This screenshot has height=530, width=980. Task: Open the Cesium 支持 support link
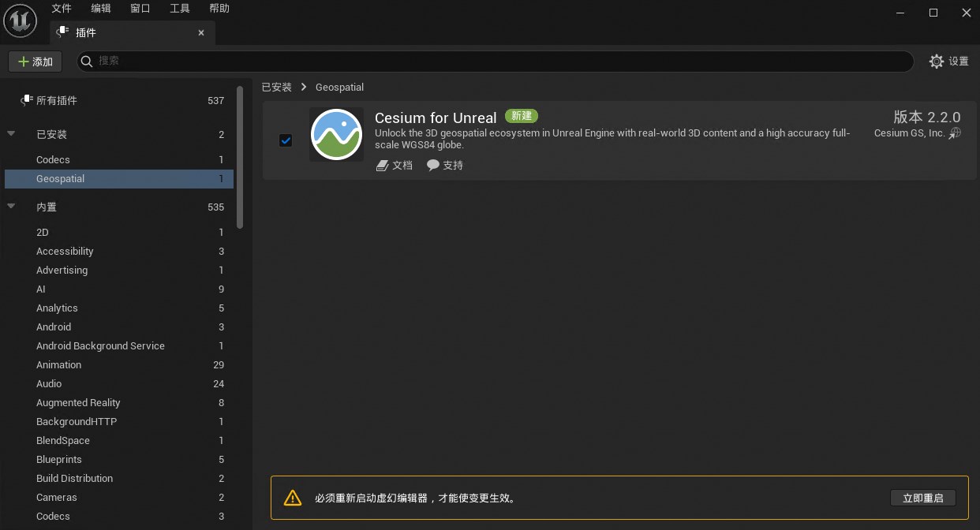click(x=445, y=165)
